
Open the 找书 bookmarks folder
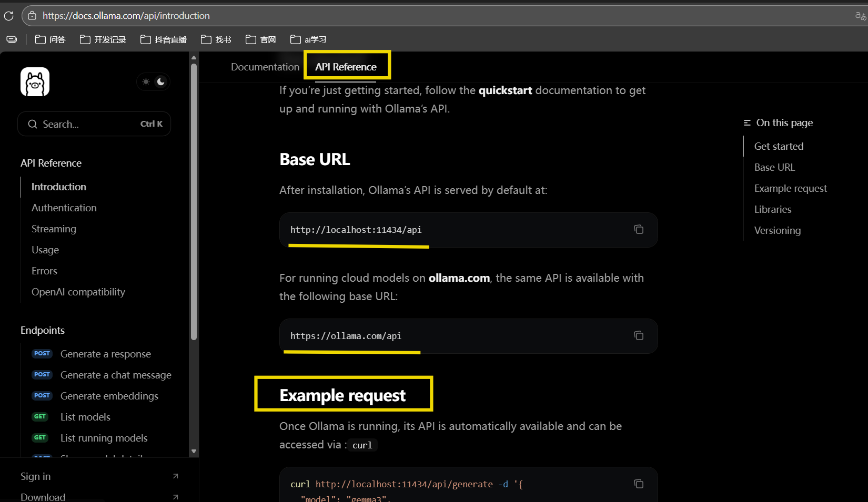pos(216,39)
